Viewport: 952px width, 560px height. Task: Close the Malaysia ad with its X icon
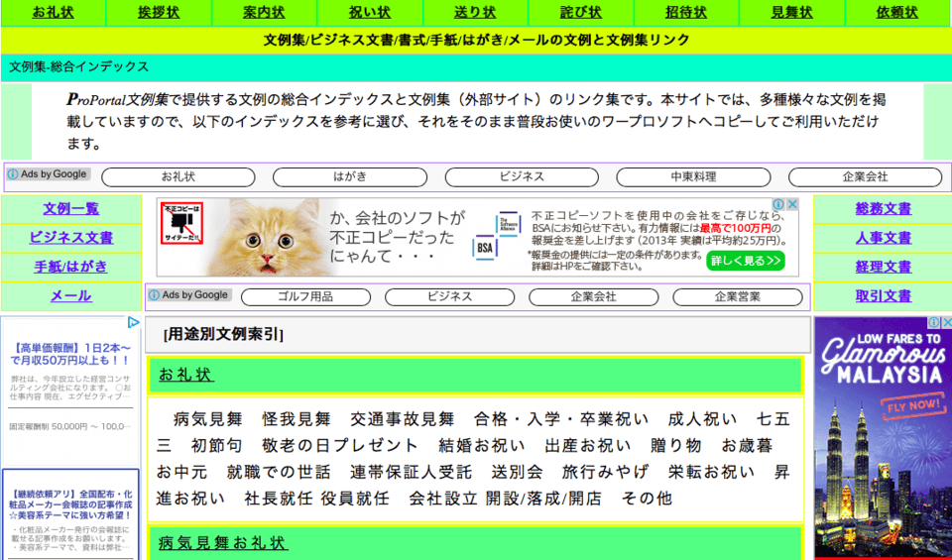coord(946,322)
